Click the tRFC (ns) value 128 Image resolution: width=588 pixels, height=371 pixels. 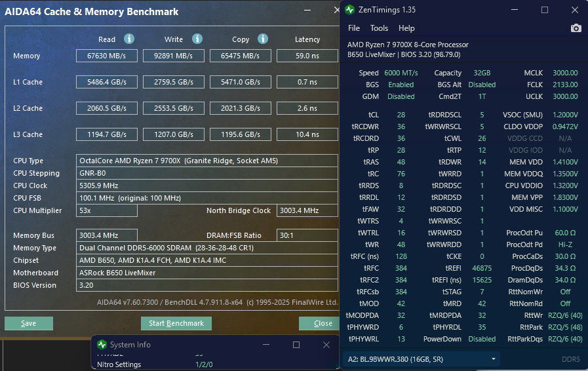401,256
